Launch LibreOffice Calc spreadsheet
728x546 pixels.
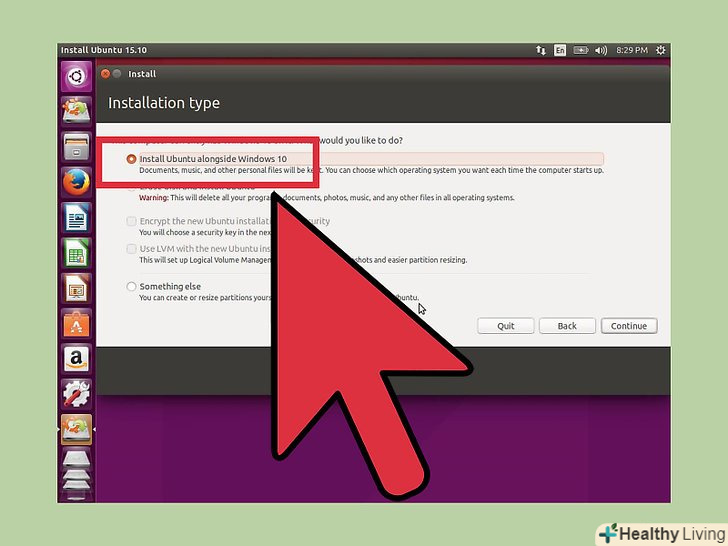tap(77, 253)
